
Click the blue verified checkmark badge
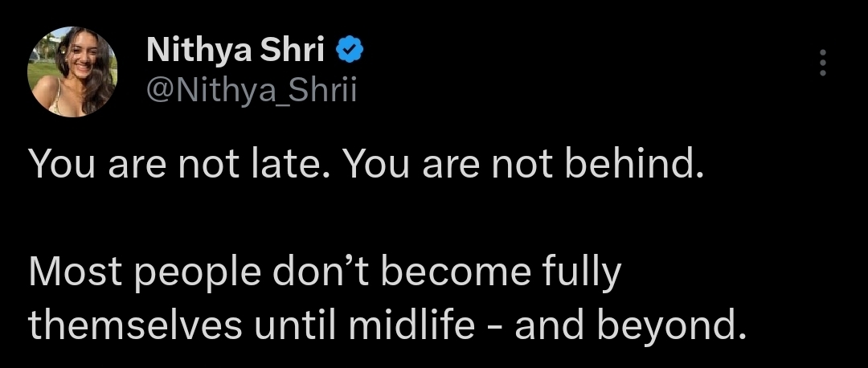click(350, 51)
